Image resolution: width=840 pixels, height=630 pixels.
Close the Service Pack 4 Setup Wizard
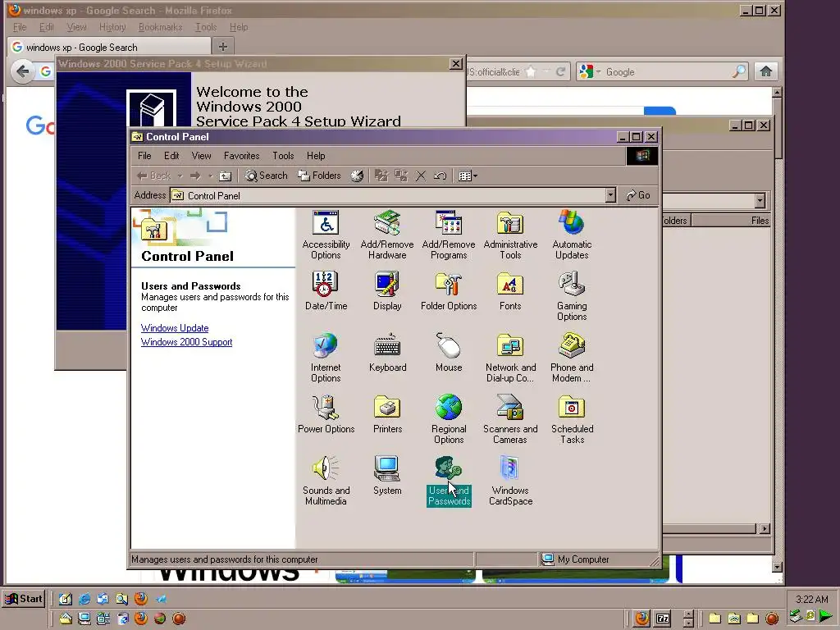tap(456, 64)
